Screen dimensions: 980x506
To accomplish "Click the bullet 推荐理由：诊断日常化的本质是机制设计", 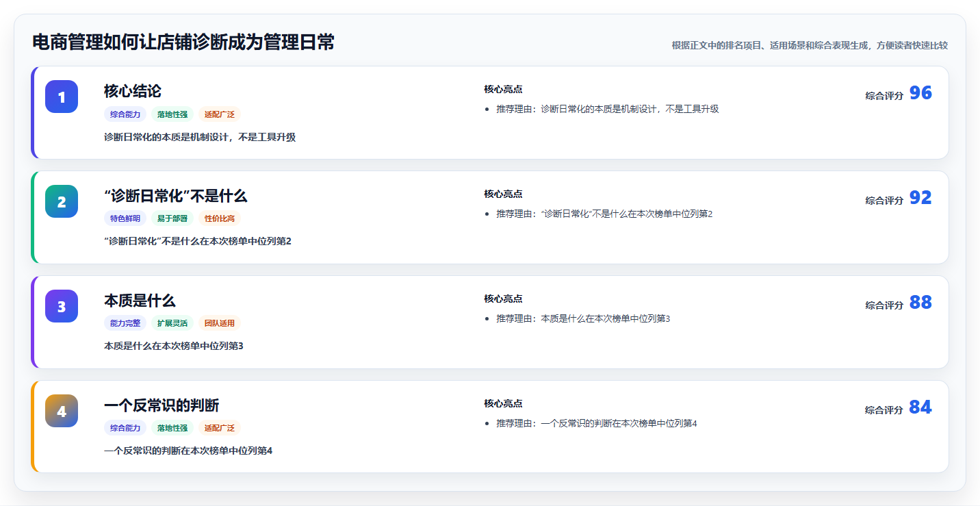I will click(608, 109).
